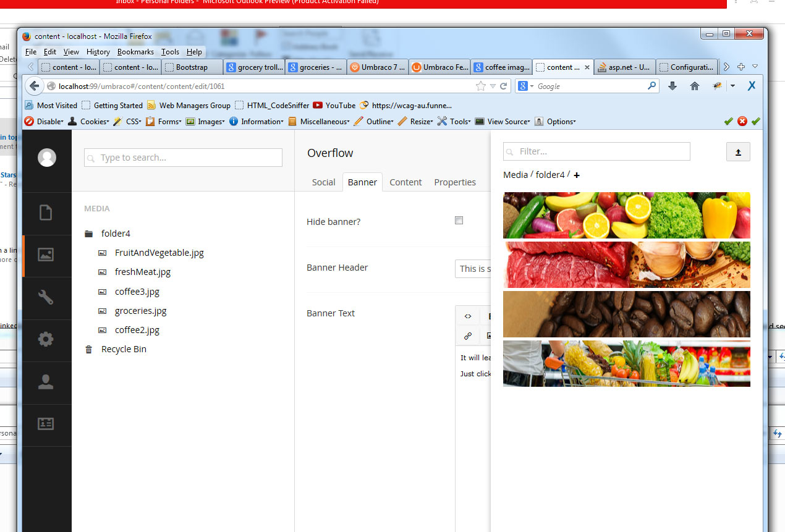Click the blue X icon in Firefox toolbar

[x=752, y=86]
